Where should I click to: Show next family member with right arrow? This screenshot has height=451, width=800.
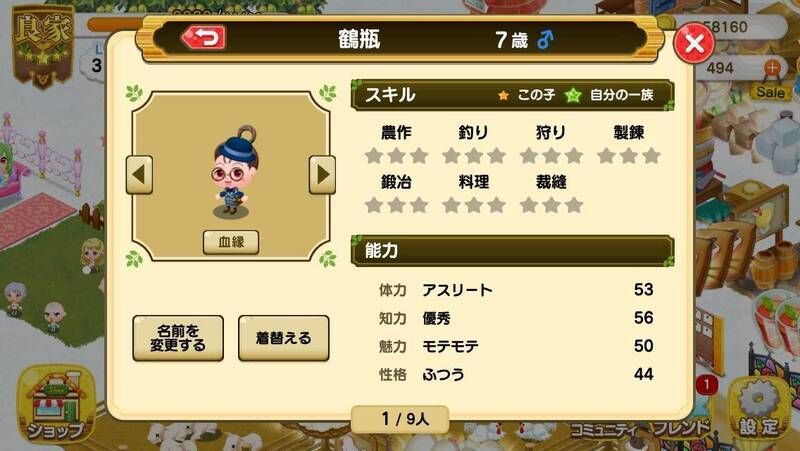coord(322,174)
